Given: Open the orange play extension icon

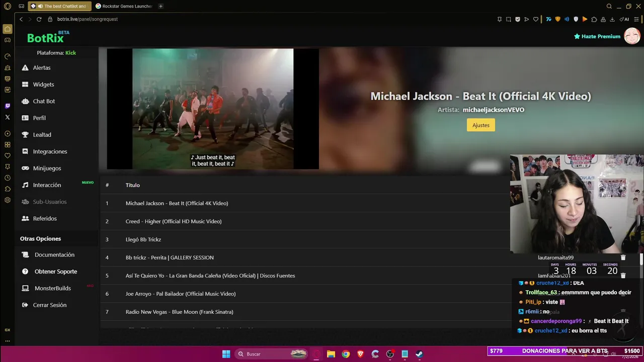Looking at the screenshot, I should pyautogui.click(x=585, y=19).
